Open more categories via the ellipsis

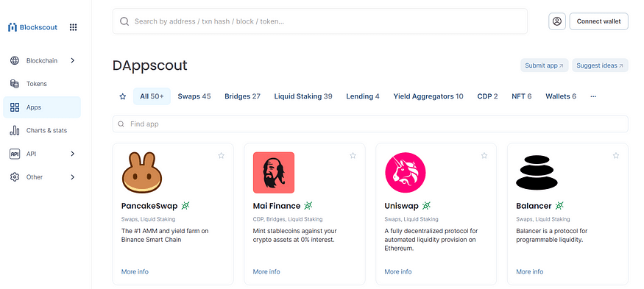tap(593, 96)
